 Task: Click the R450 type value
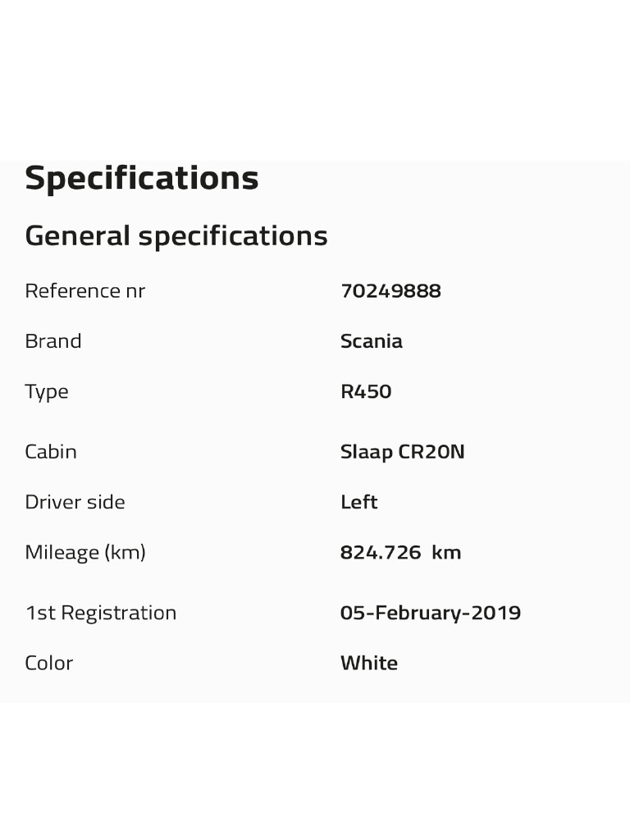click(366, 391)
